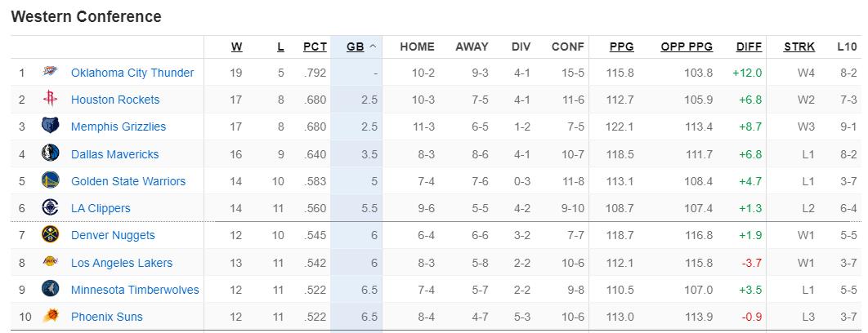
Task: Click the Dallas Mavericks logo icon
Action: [x=50, y=154]
